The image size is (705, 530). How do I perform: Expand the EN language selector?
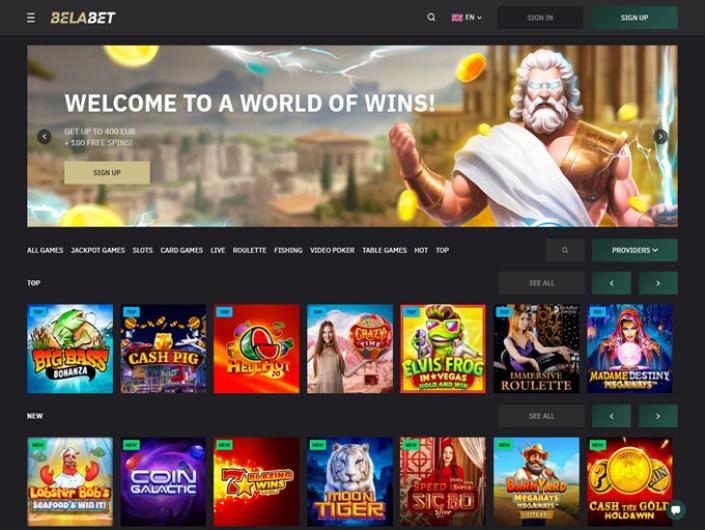[x=467, y=18]
